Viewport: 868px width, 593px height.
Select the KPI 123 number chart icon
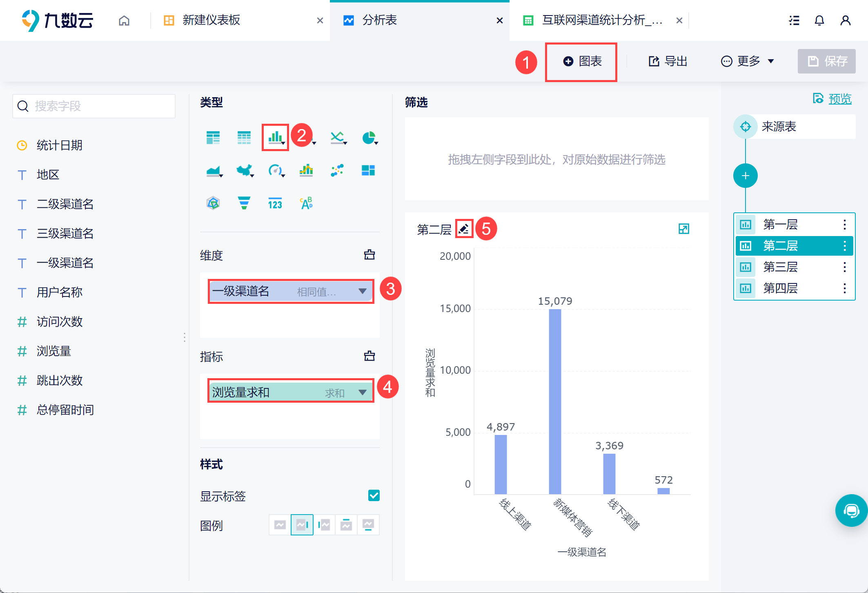275,203
